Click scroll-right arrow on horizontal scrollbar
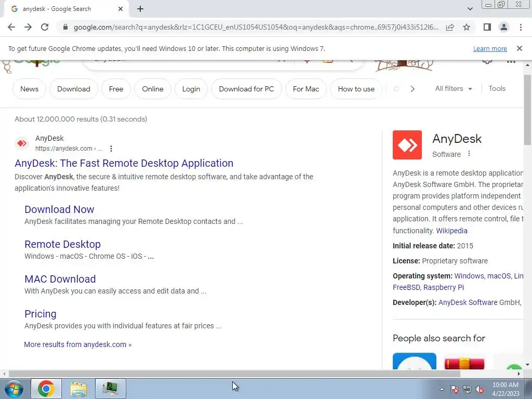This screenshot has width=532, height=399. tap(519, 374)
